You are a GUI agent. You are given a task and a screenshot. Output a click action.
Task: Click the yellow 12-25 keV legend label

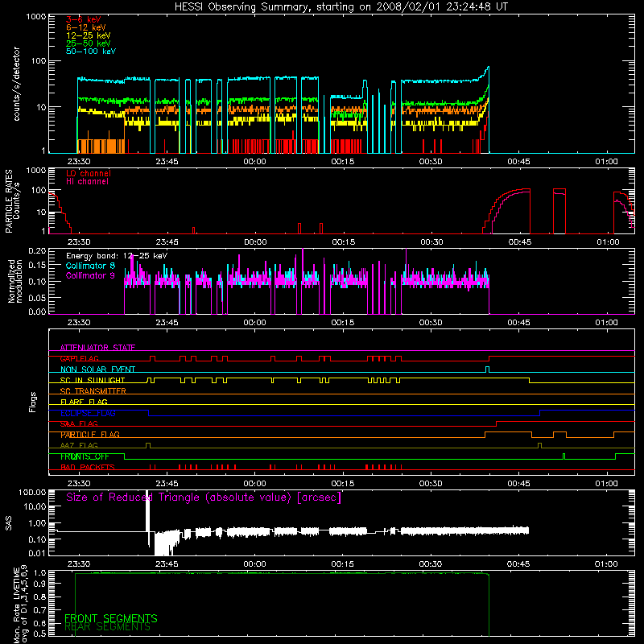point(89,35)
